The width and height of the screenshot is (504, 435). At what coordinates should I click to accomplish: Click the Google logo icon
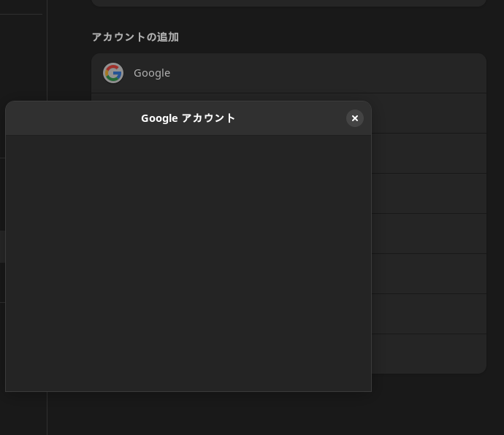point(113,73)
